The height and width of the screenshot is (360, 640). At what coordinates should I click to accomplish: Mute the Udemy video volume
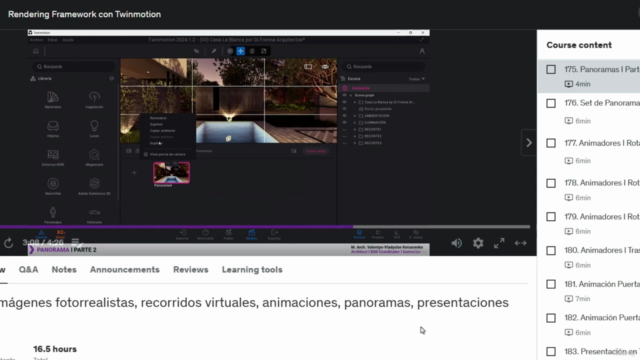456,243
